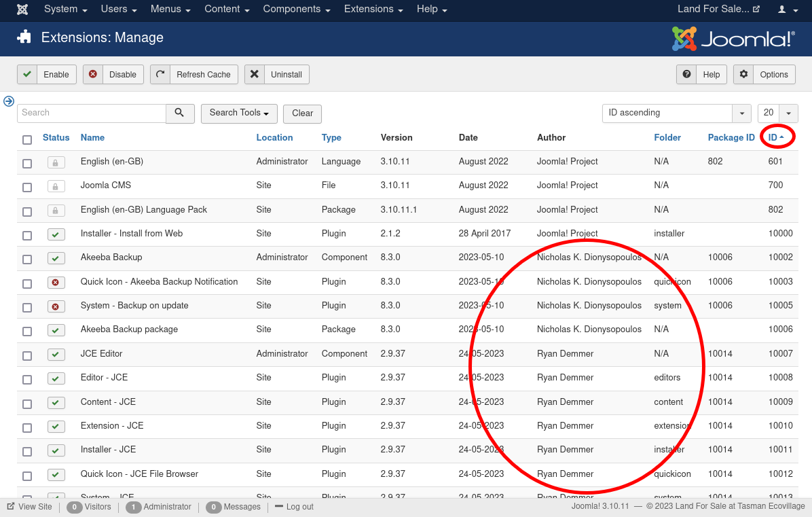
Task: Toggle status of Content - JCE plugin
Action: pyautogui.click(x=56, y=402)
